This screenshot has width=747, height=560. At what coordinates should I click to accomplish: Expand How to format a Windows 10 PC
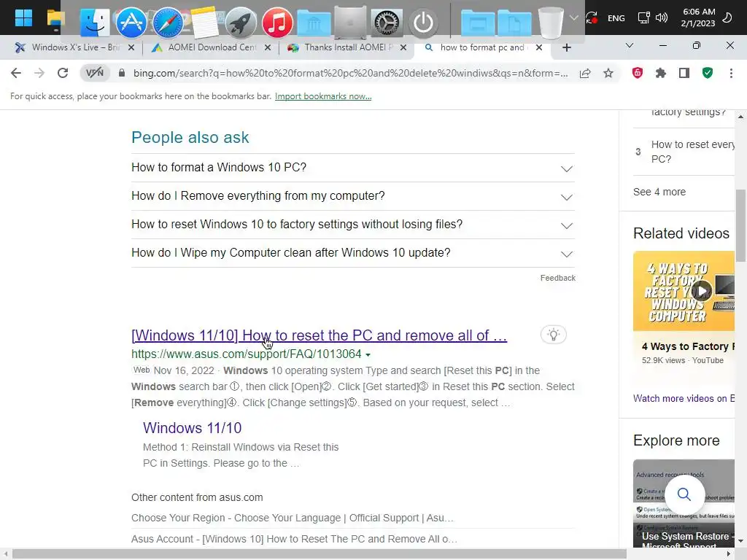point(353,168)
